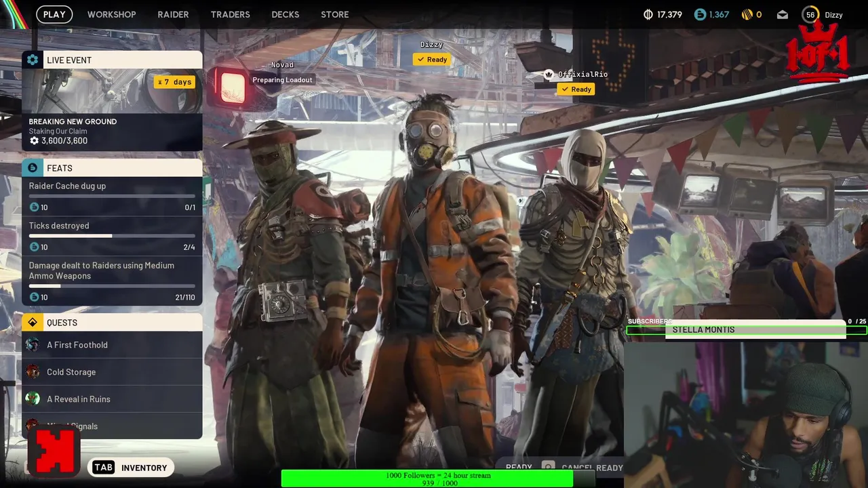
Task: Click the Preparing Loadout status label
Action: pos(282,80)
